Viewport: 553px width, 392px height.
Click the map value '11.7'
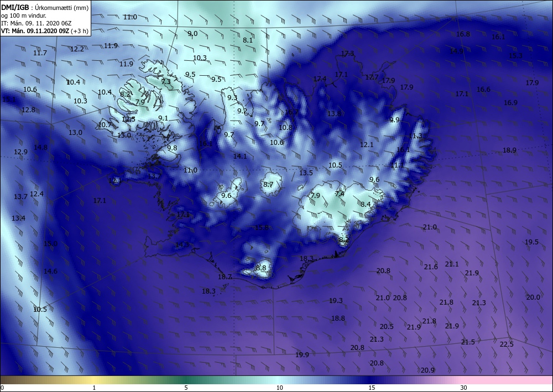click(40, 53)
